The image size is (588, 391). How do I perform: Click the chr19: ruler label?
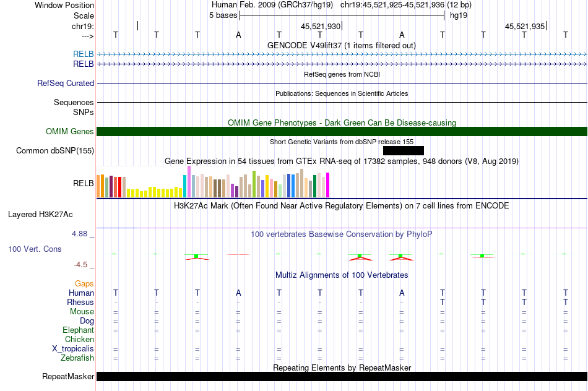(83, 26)
